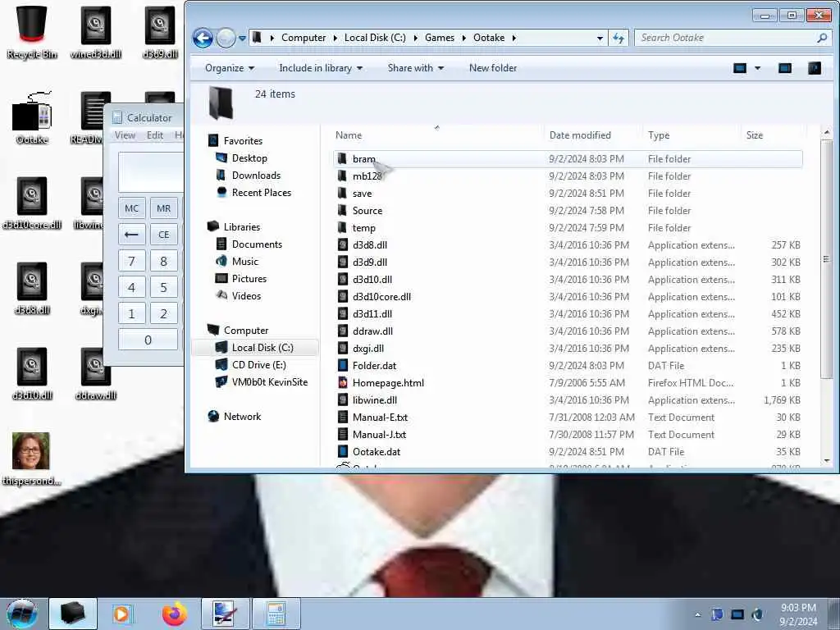Sort by Date modified column header
This screenshot has height=630, width=840.
580,135
